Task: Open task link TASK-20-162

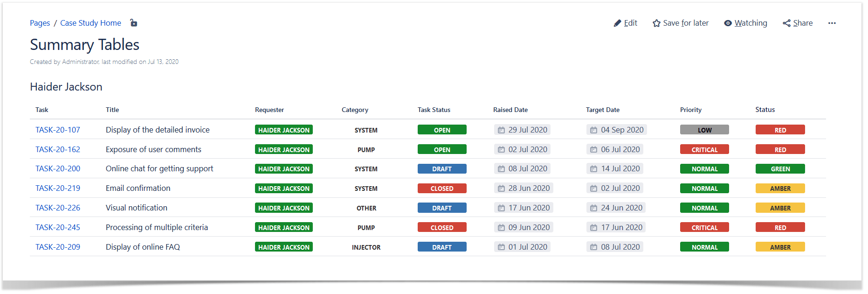Action: [x=58, y=149]
